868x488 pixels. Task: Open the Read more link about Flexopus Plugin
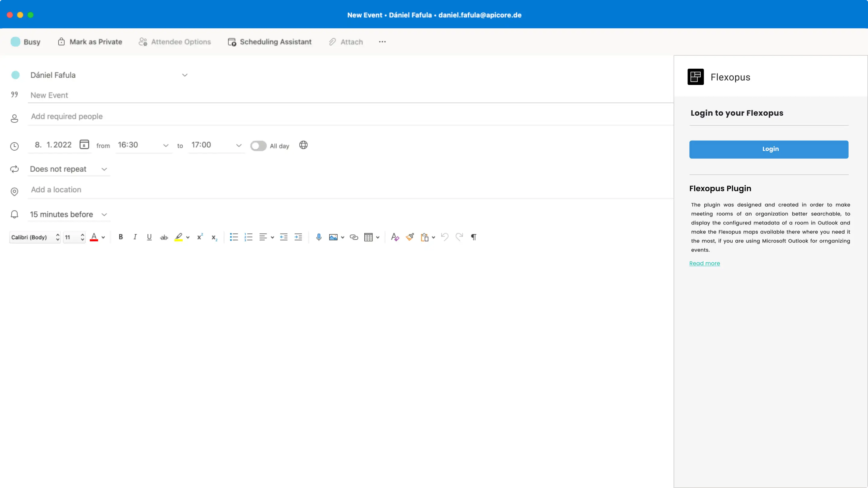click(x=705, y=263)
